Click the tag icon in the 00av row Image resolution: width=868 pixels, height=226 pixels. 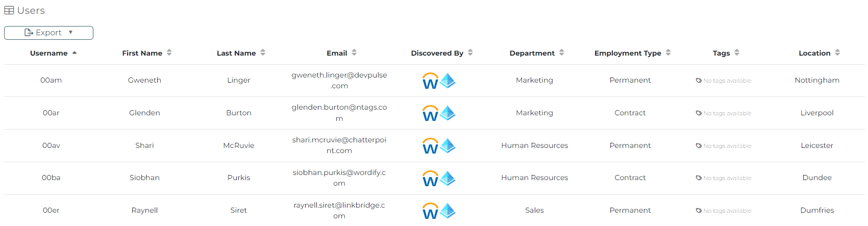[x=699, y=146]
